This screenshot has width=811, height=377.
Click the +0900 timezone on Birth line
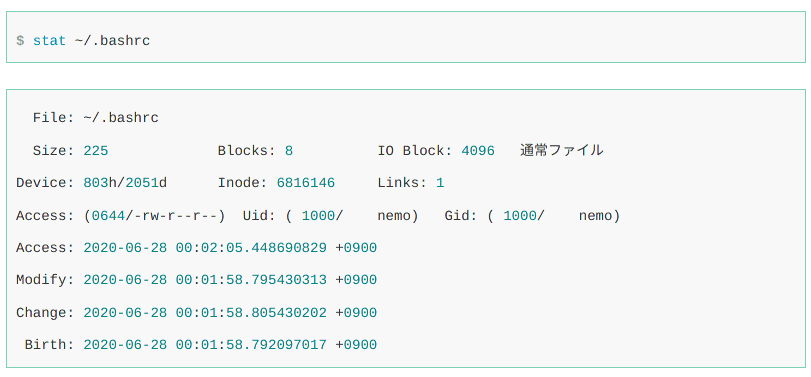356,344
